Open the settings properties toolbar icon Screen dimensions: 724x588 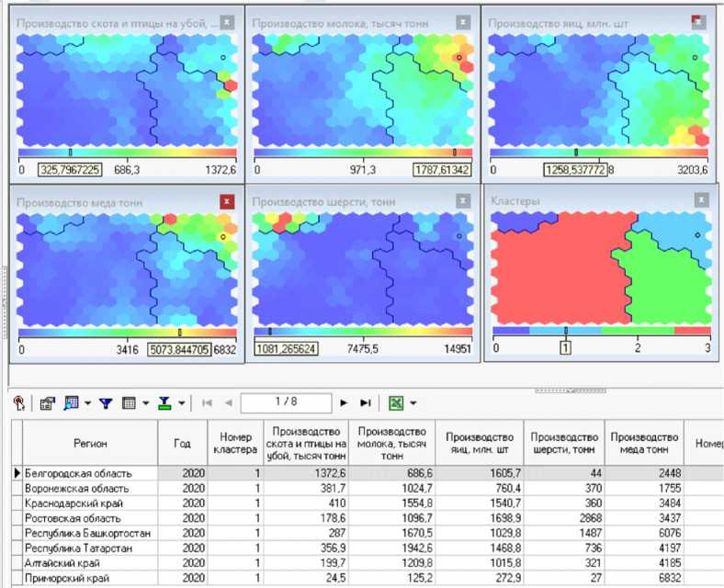tap(48, 402)
